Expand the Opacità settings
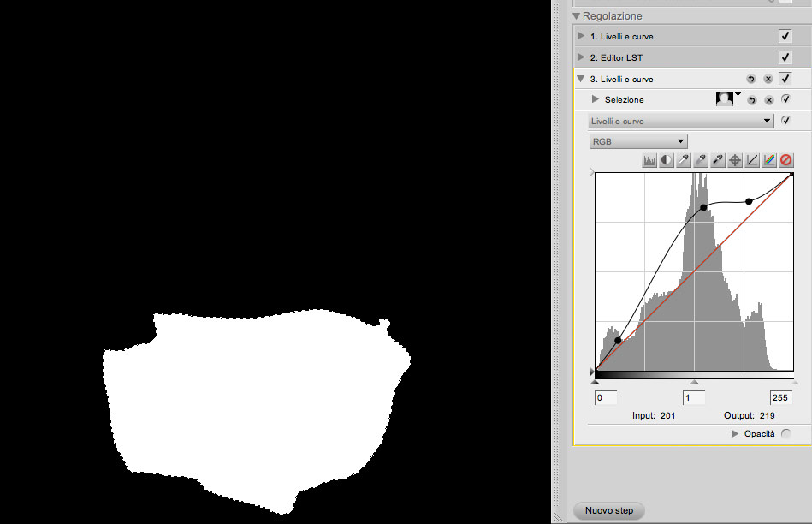This screenshot has height=524, width=812. (735, 434)
